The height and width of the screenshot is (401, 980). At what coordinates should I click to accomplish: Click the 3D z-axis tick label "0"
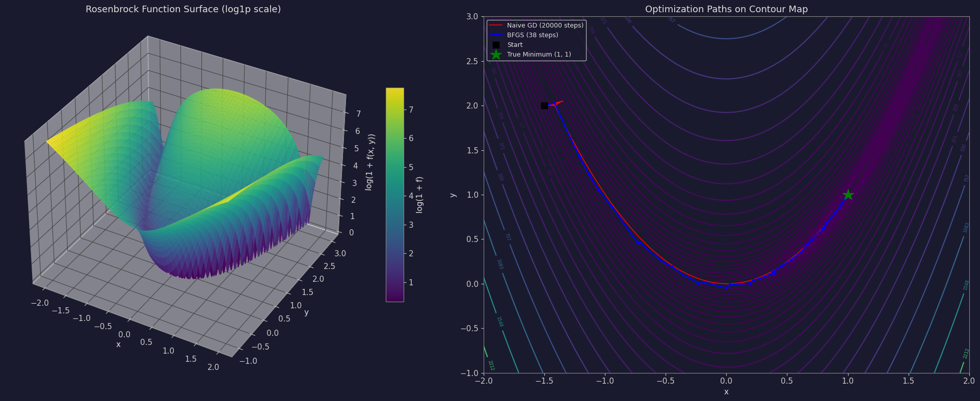click(x=351, y=233)
